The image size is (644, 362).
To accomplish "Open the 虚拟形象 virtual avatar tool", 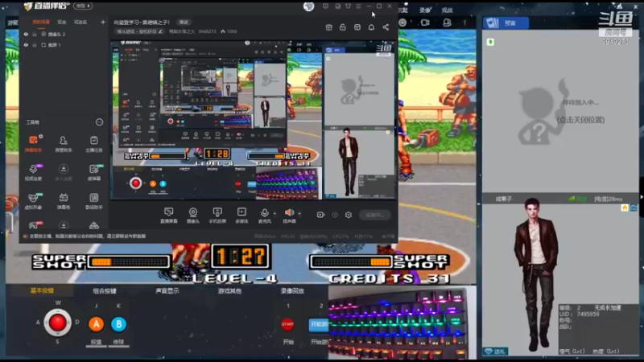I will pyautogui.click(x=33, y=201).
